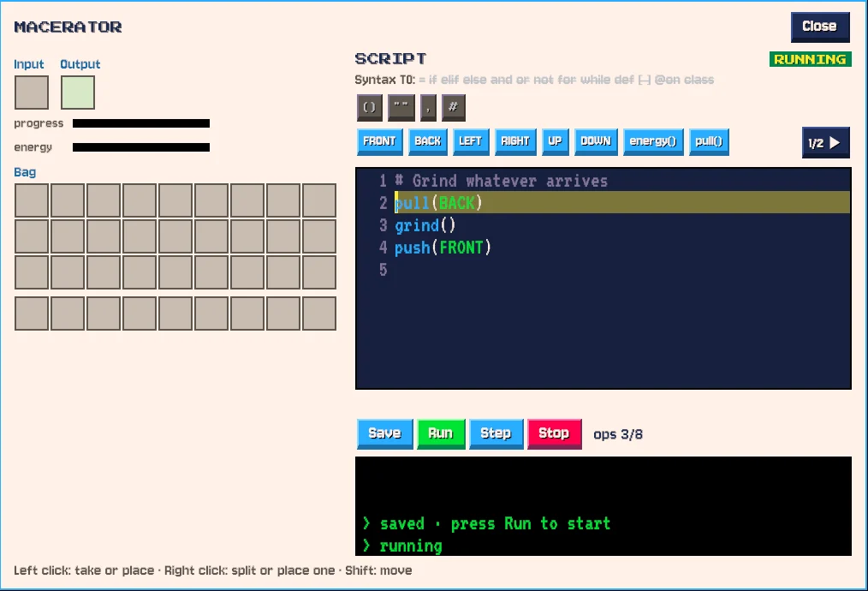Go to next snippet page 1/2
Viewport: 868px width, 591px height.
(x=825, y=143)
